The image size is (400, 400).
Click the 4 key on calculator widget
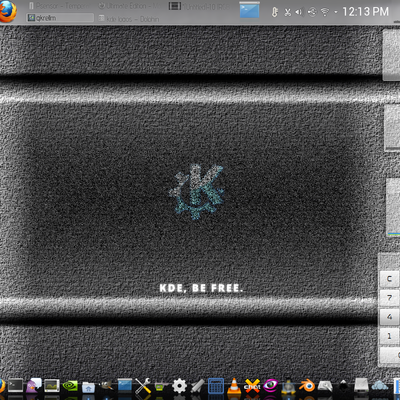(x=389, y=317)
